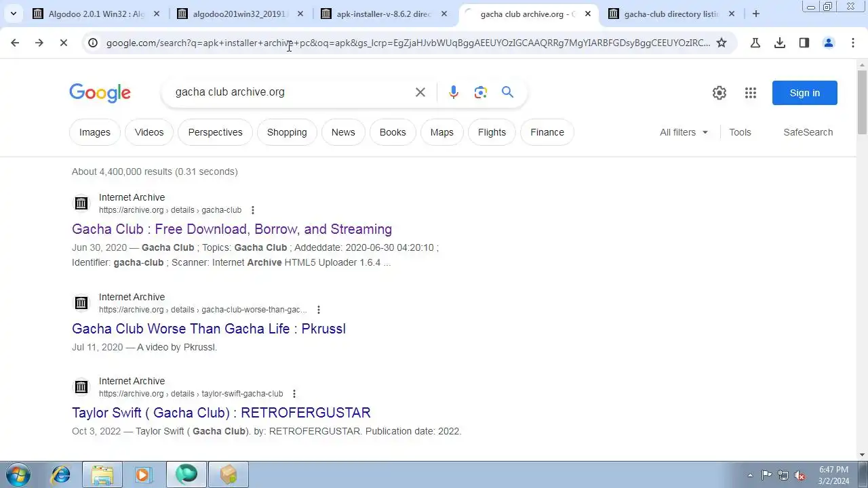Click the taskbar clock showing 6:47 PM
Image resolution: width=868 pixels, height=488 pixels.
tap(833, 475)
